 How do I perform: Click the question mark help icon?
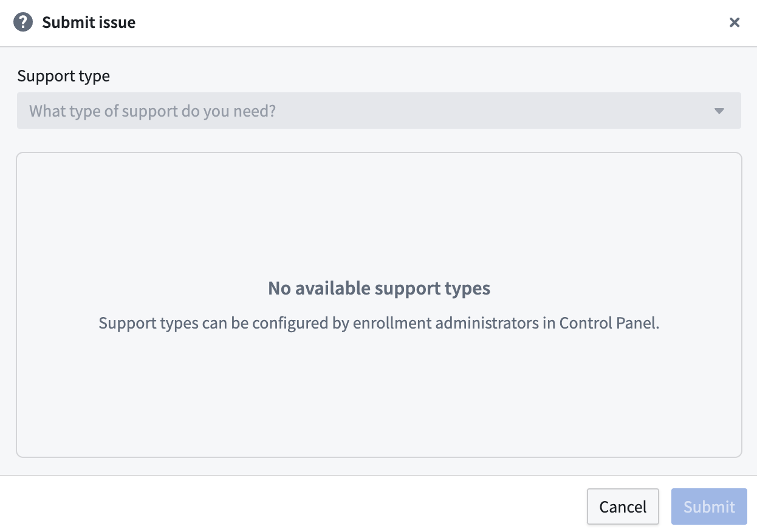click(x=23, y=22)
